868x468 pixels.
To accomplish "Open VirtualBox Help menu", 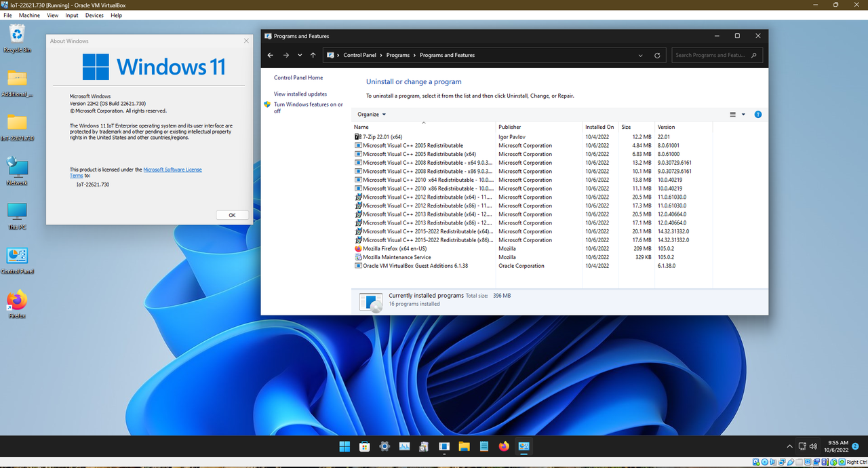I will (116, 15).
